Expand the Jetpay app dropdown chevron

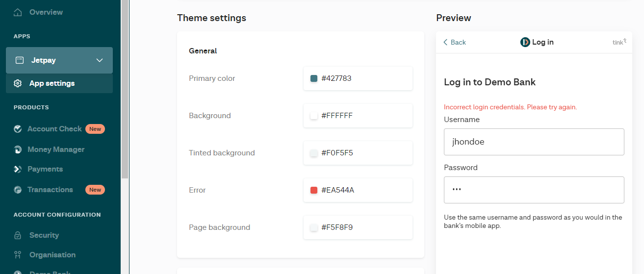100,60
